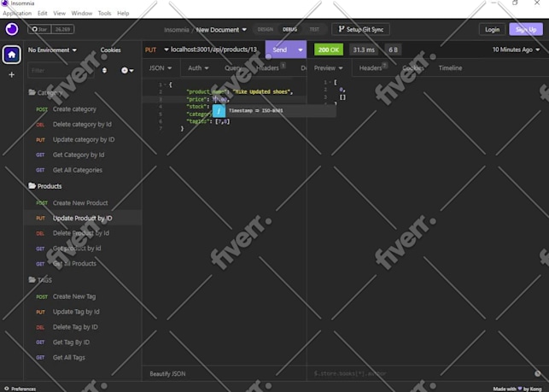Screen dimensions: 549x392
Task: Click the help icon beside filter field
Action: tap(538, 374)
